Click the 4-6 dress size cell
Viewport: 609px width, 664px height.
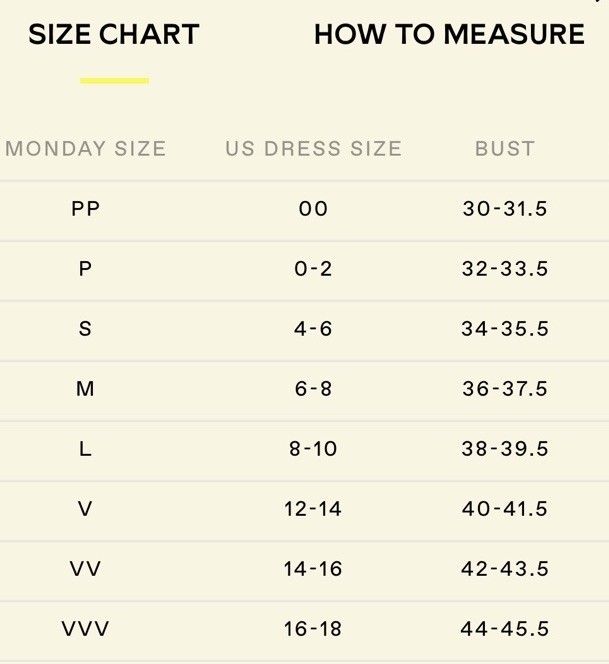(x=313, y=329)
